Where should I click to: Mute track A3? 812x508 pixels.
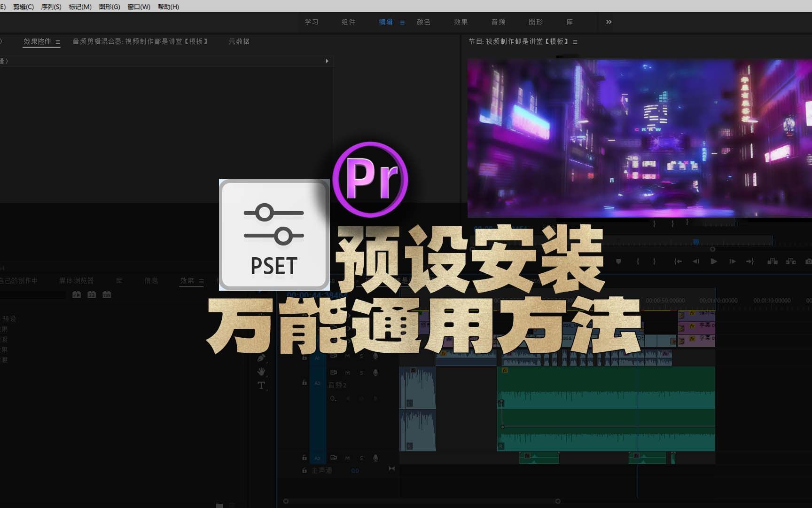click(348, 458)
